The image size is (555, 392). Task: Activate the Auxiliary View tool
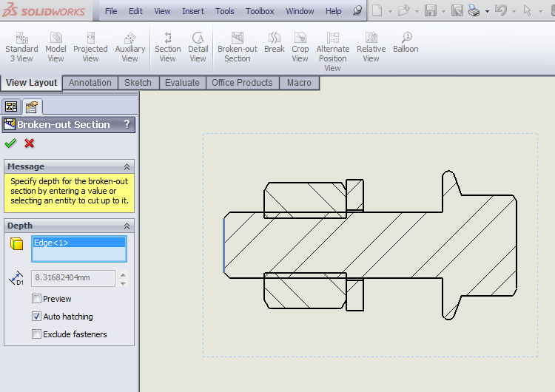pyautogui.click(x=129, y=47)
